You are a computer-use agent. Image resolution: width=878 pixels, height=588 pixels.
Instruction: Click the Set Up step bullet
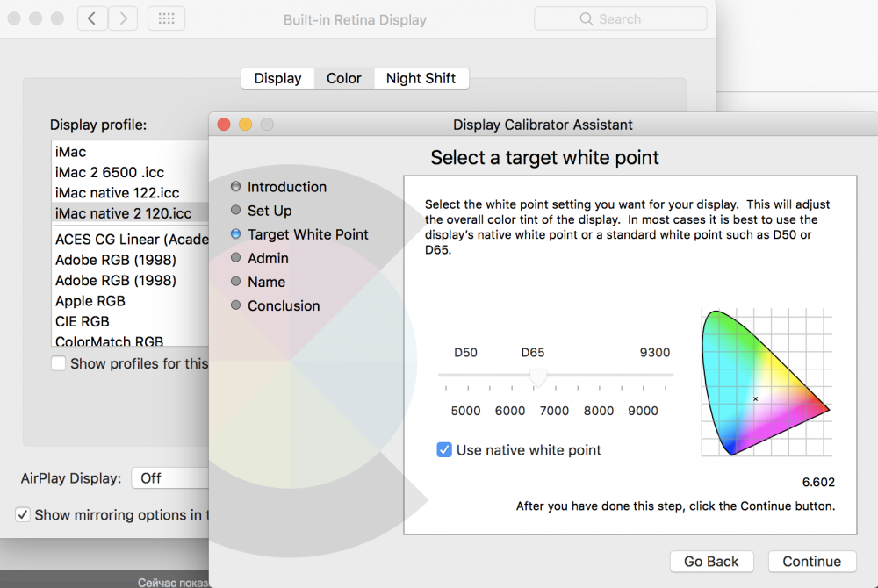[235, 210]
